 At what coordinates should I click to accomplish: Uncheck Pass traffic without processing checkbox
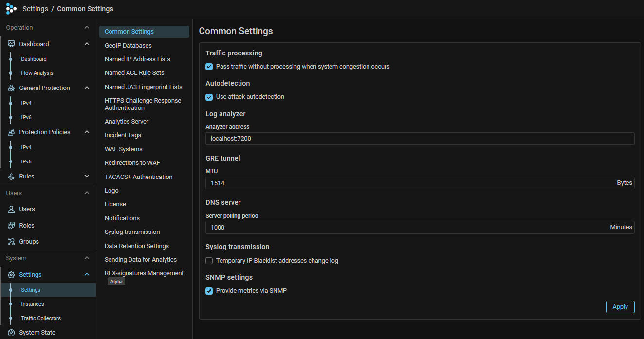[209, 67]
